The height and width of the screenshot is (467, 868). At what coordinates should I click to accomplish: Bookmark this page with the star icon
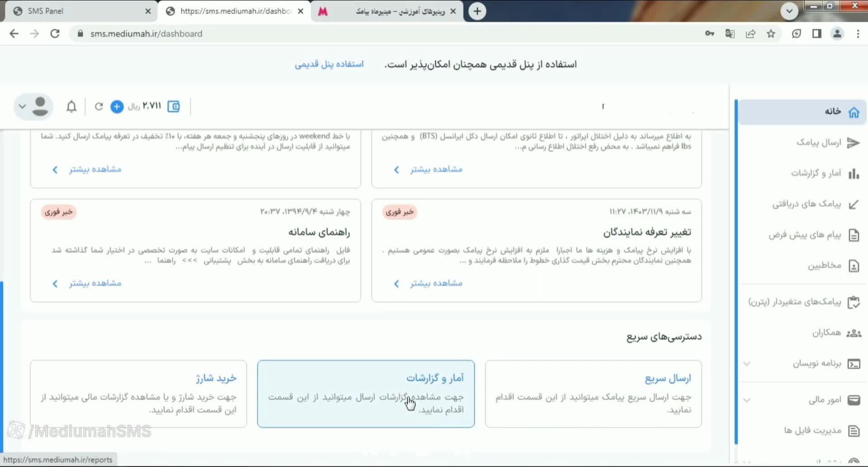coord(771,34)
